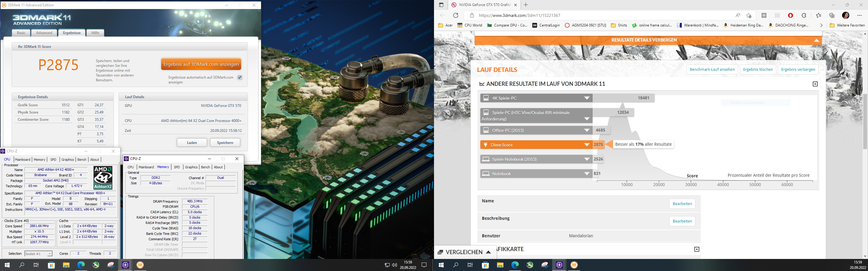The image size is (868, 271).
Task: Open the Extensions puzzle icon
Action: (x=804, y=15)
